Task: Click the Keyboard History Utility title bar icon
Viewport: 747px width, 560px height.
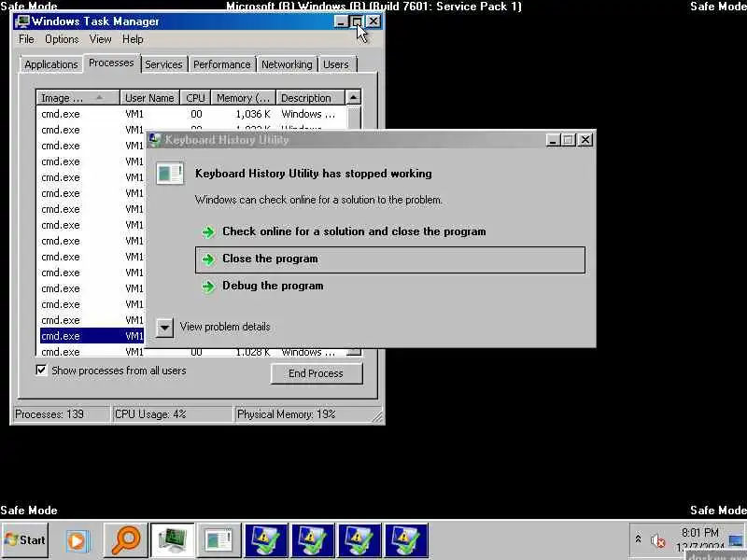Action: pos(155,139)
